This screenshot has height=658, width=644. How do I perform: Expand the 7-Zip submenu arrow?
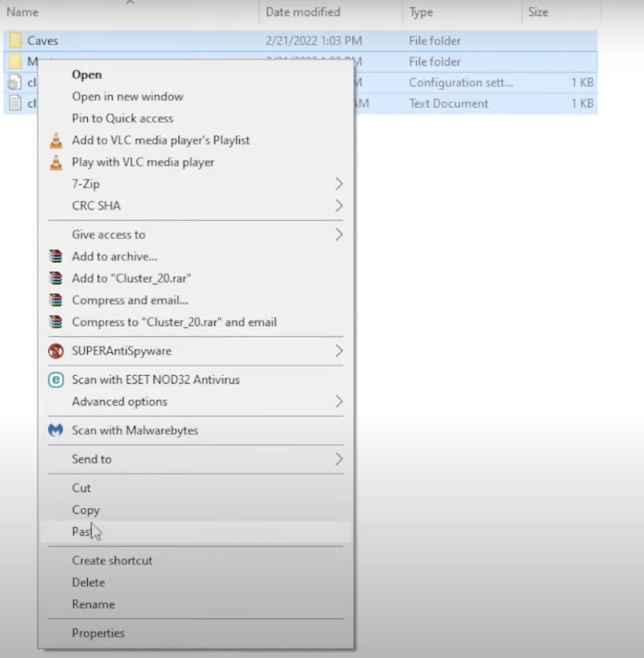[x=338, y=184]
